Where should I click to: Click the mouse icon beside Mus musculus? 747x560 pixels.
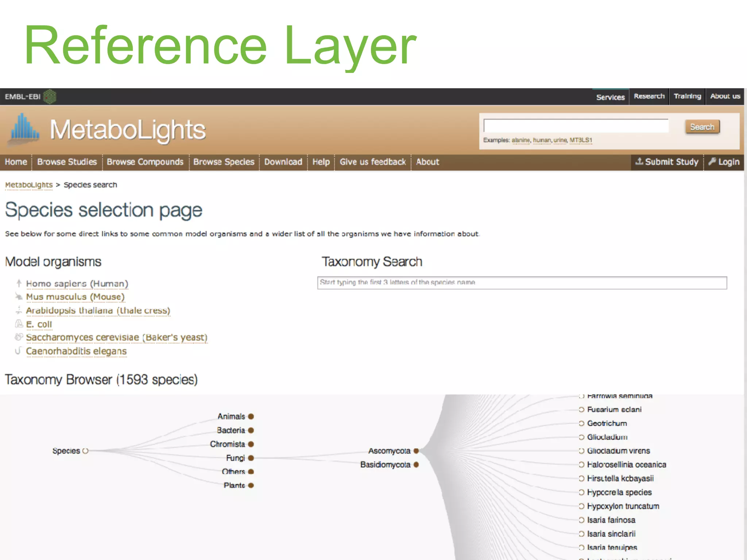[19, 296]
